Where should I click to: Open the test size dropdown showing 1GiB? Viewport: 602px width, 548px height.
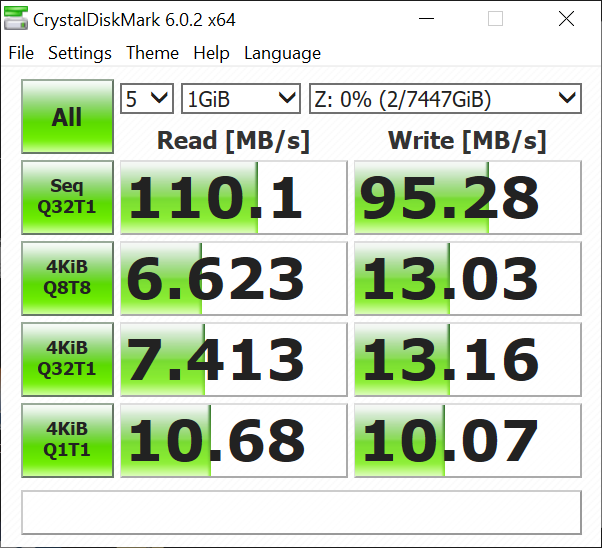[x=241, y=99]
